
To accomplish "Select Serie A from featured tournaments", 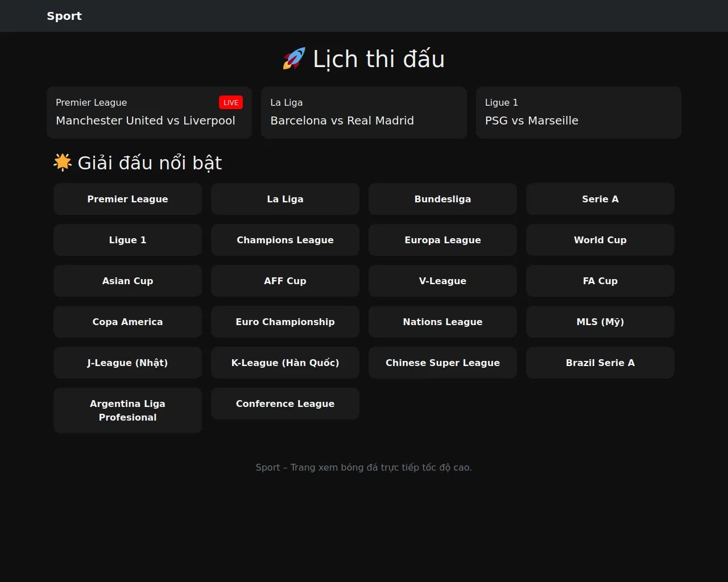I will pyautogui.click(x=600, y=199).
